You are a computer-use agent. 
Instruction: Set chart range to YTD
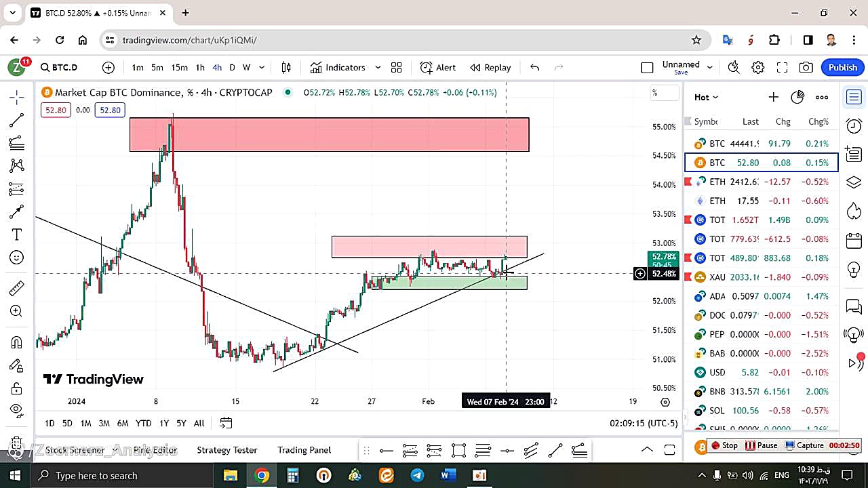143,423
